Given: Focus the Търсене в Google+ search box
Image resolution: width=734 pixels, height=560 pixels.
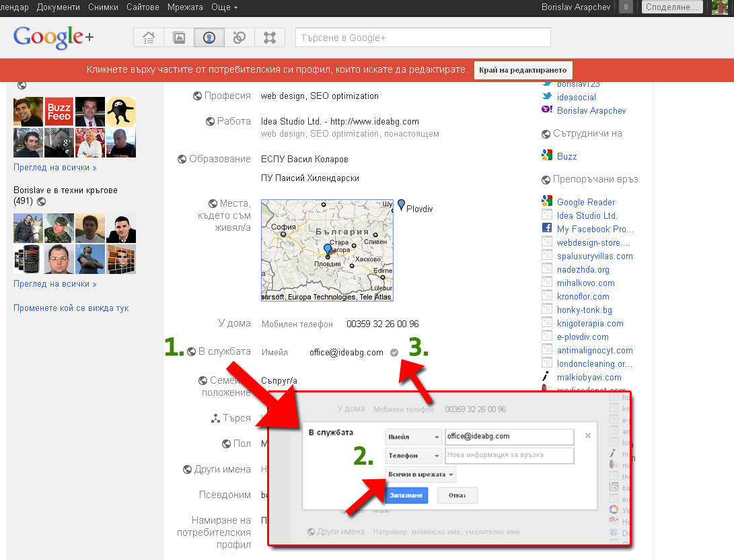Looking at the screenshot, I should click(423, 38).
